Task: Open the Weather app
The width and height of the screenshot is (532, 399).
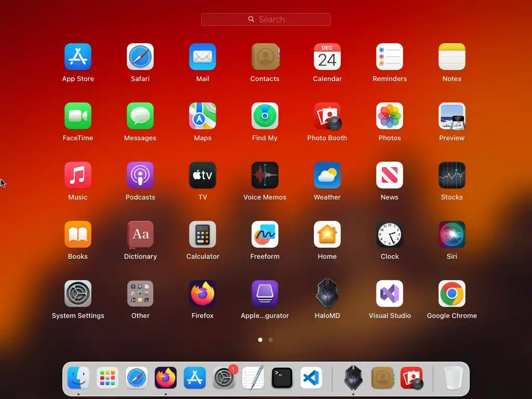Action: (x=327, y=175)
